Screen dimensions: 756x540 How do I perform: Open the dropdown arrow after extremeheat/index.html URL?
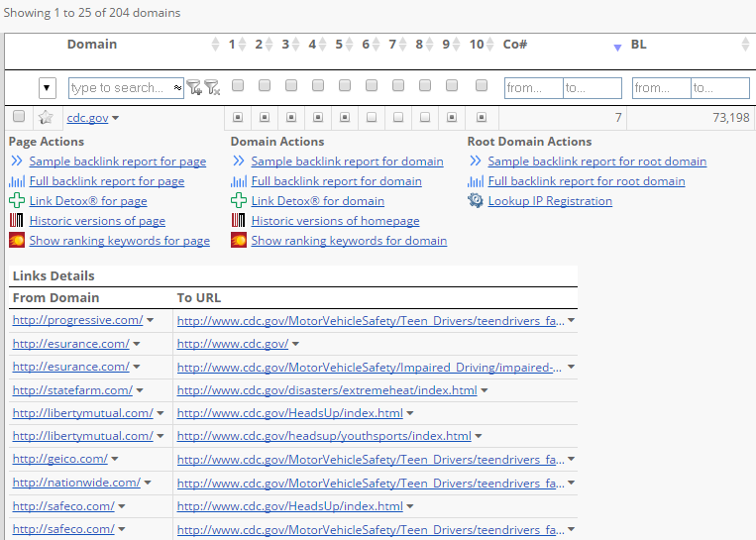click(485, 390)
